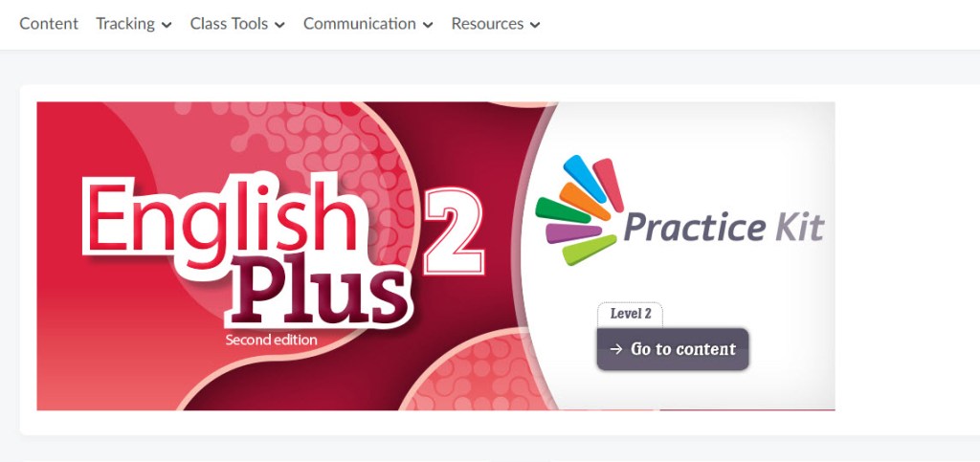Click the Class Tools menu label

point(229,24)
